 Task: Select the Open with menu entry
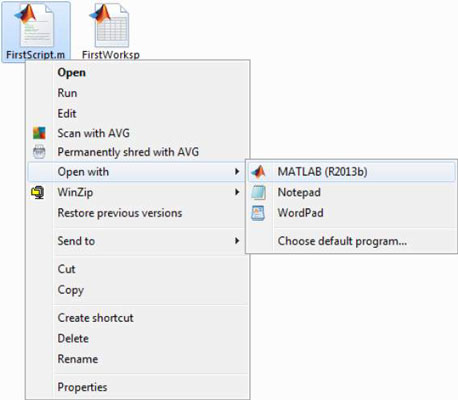[137, 172]
